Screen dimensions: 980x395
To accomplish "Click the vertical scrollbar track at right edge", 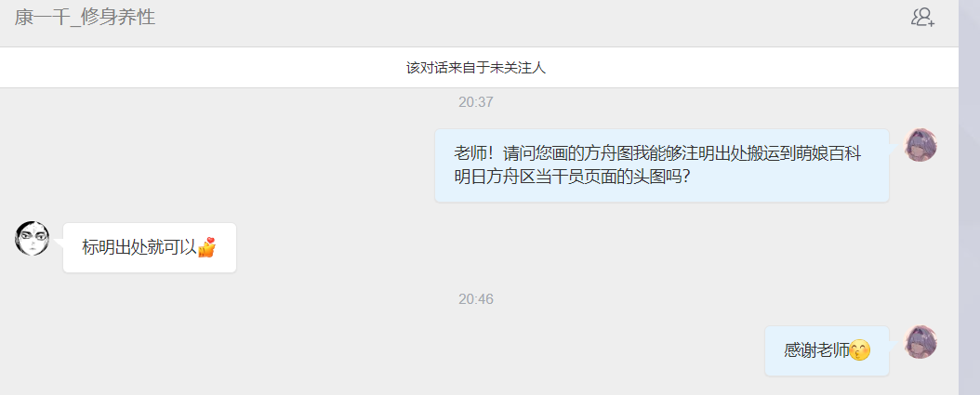I will point(969,197).
